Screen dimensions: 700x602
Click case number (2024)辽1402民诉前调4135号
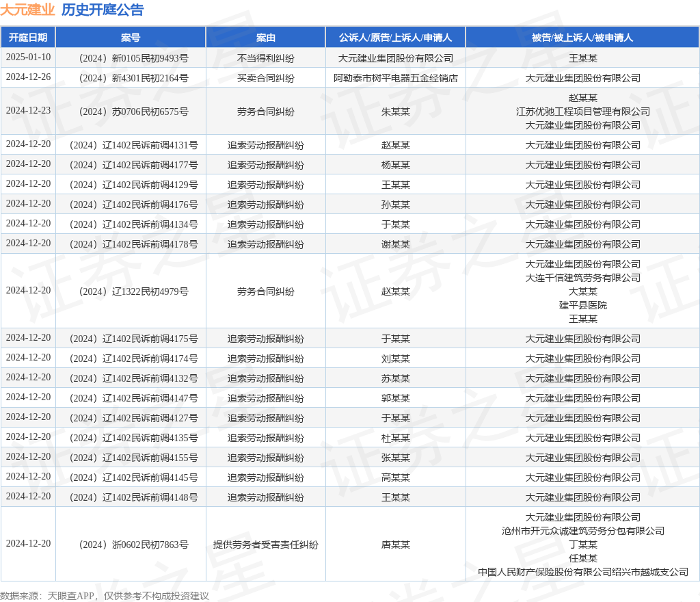(134, 438)
